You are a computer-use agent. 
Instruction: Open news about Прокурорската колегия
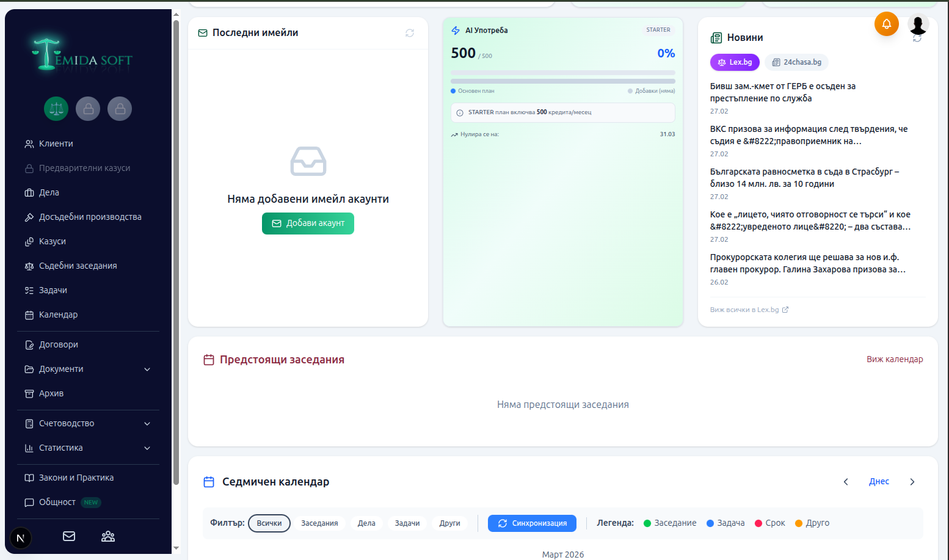pyautogui.click(x=808, y=263)
